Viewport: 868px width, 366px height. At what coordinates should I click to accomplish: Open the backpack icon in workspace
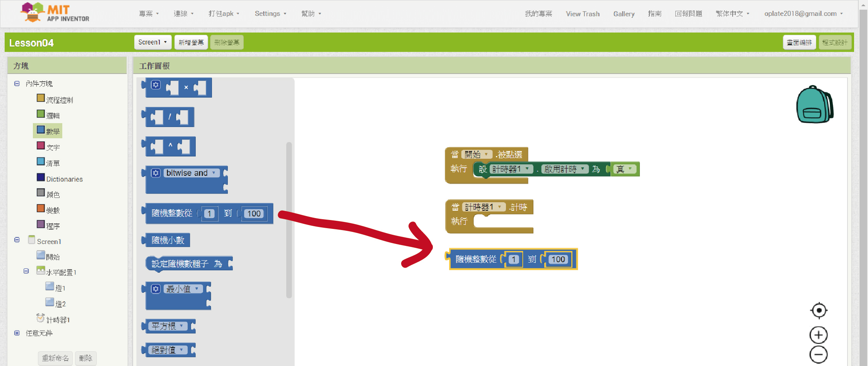pos(815,104)
